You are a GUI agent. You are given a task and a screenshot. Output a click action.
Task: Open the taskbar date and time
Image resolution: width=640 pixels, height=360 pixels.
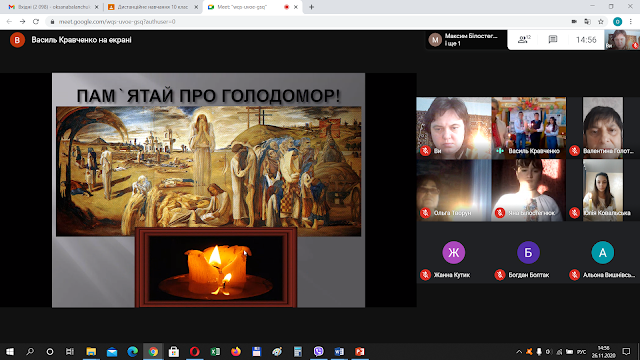click(x=604, y=351)
